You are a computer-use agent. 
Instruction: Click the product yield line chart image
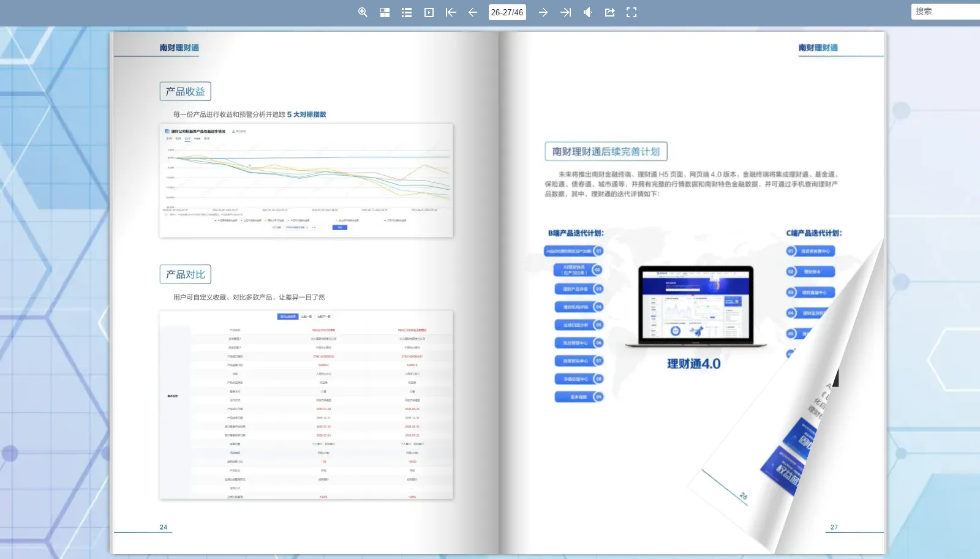point(306,181)
